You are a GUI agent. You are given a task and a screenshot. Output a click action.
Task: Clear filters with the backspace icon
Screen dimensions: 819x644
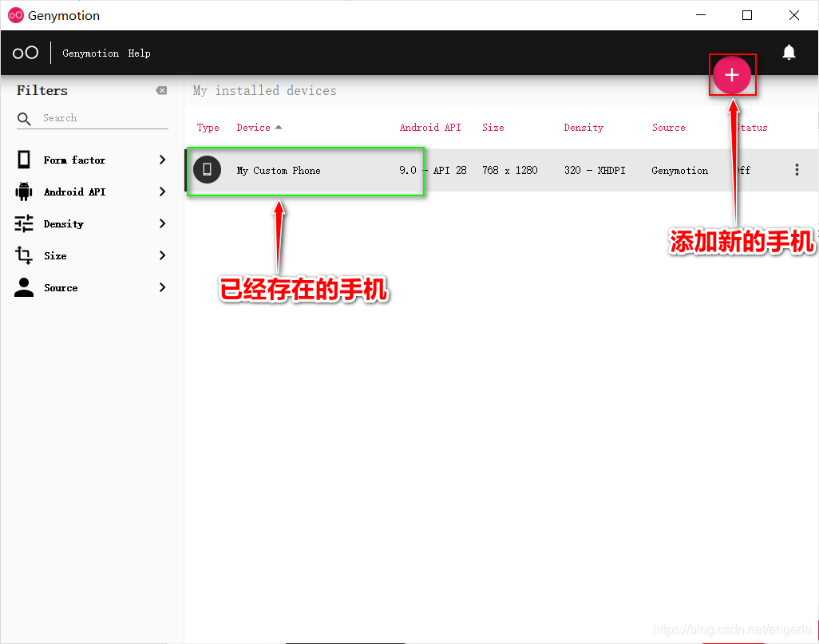coord(161,90)
